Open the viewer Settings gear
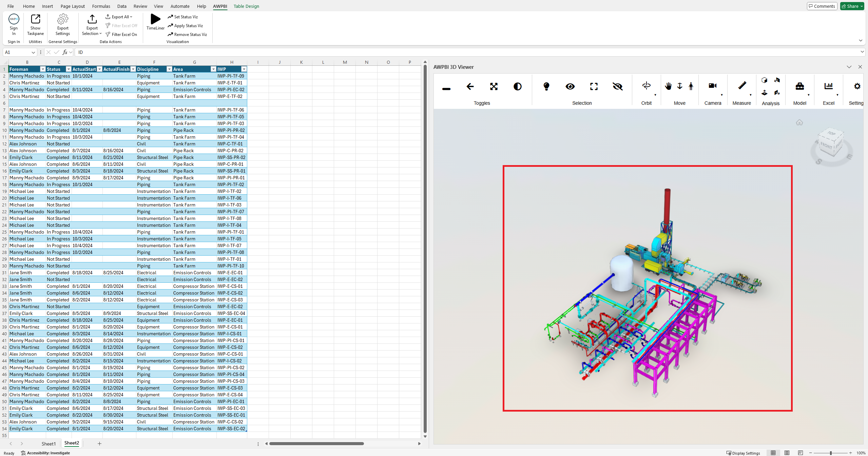Image resolution: width=868 pixels, height=456 pixels. [x=857, y=86]
